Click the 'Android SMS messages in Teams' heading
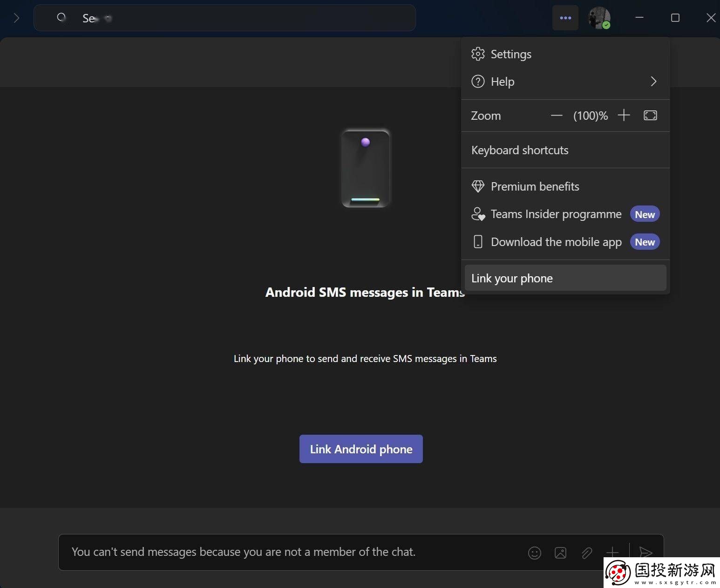The image size is (720, 588). point(365,292)
